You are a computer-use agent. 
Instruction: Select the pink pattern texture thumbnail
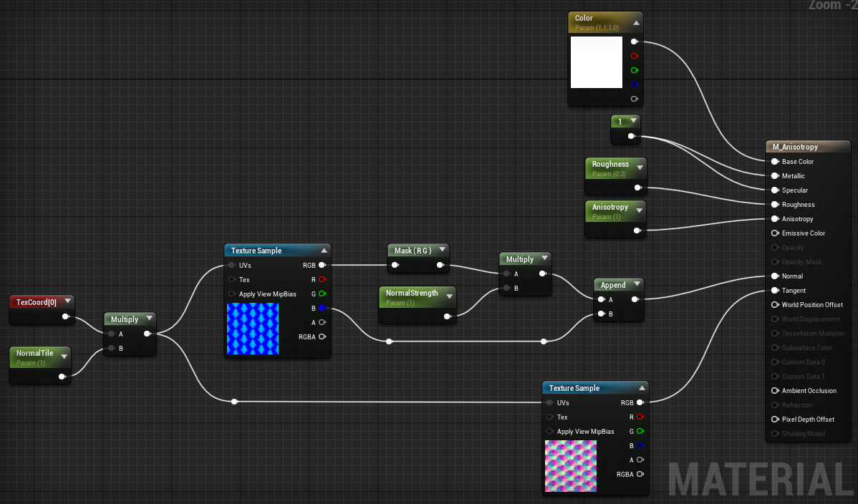coord(571,466)
